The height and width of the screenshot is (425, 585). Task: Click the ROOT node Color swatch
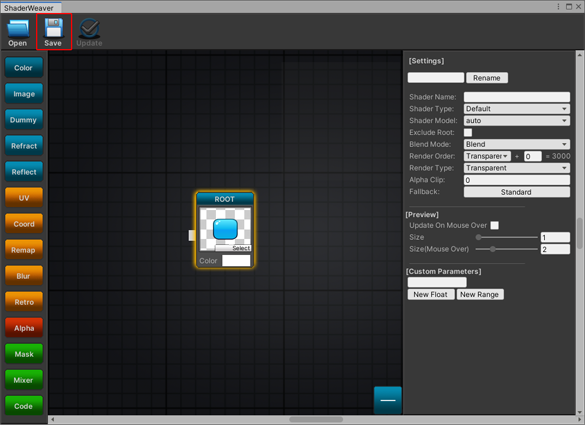tap(236, 260)
